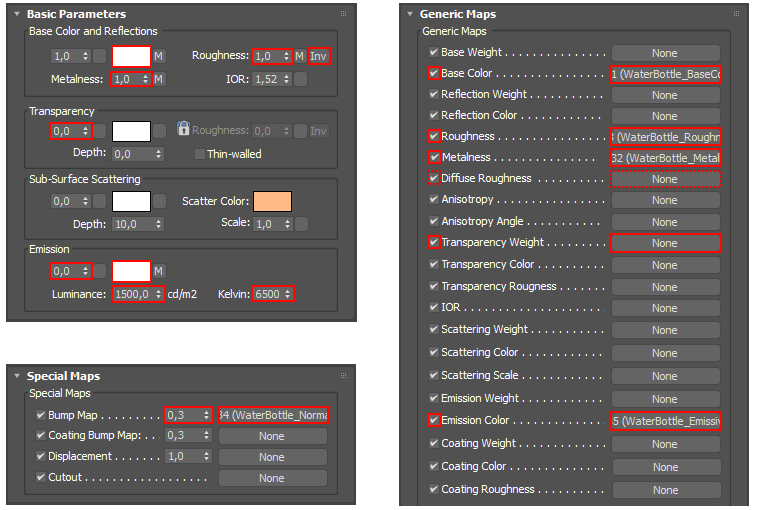
Task: Click the small map button next to IOR
Action: tap(300, 79)
